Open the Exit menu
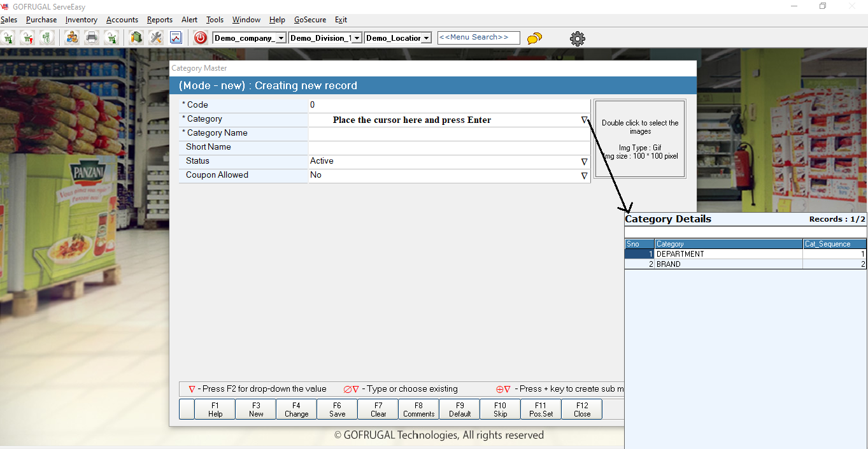The width and height of the screenshot is (868, 449). click(341, 20)
